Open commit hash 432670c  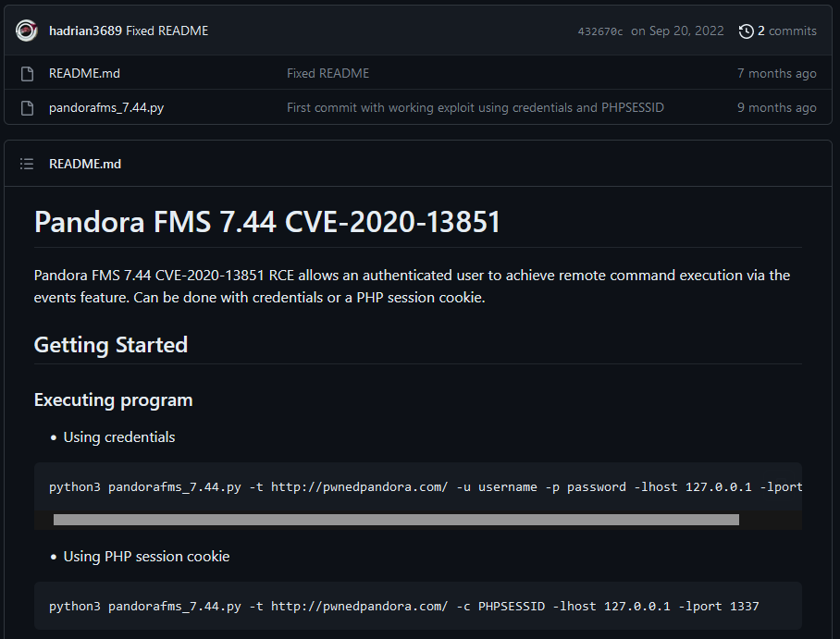coord(600,31)
